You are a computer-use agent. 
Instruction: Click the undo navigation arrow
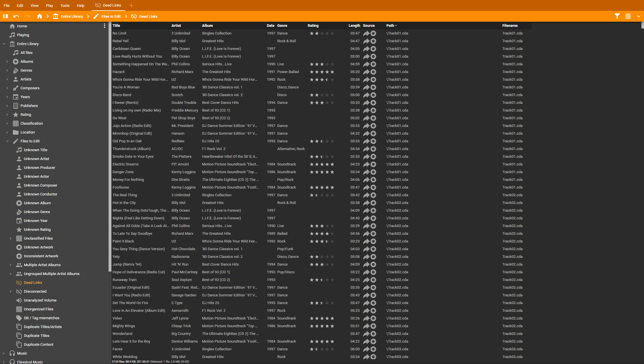pyautogui.click(x=16, y=16)
